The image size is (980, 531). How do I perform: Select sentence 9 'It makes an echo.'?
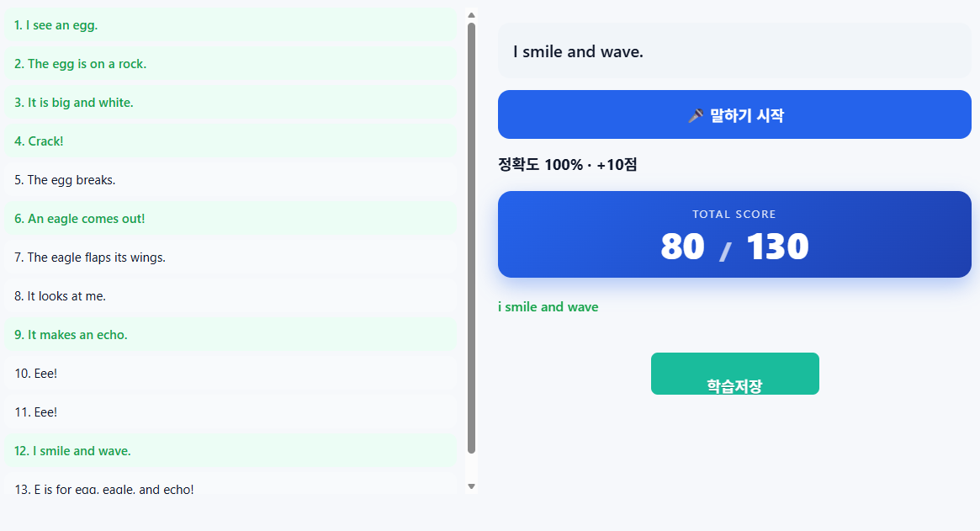230,335
